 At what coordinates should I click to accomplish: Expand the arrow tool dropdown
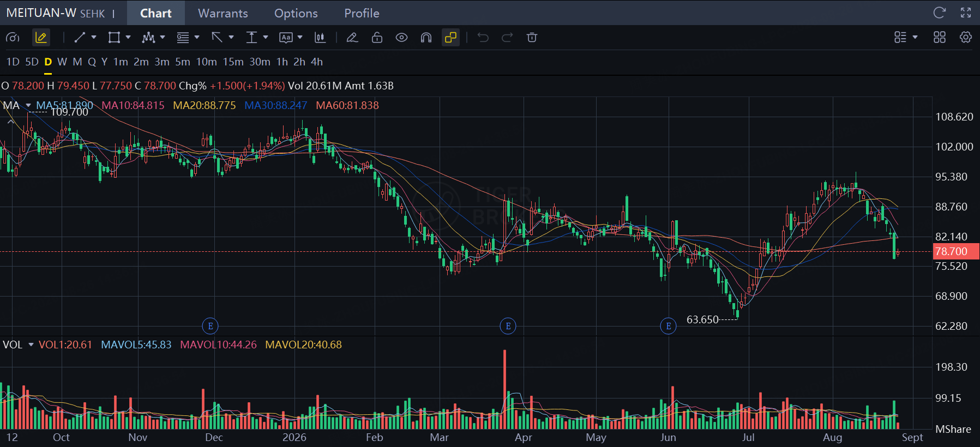pyautogui.click(x=231, y=38)
